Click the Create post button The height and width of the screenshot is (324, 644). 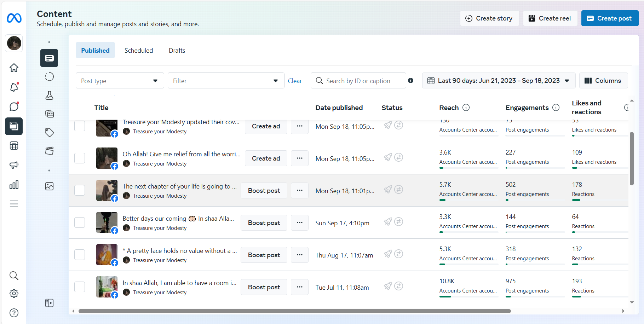click(x=610, y=18)
